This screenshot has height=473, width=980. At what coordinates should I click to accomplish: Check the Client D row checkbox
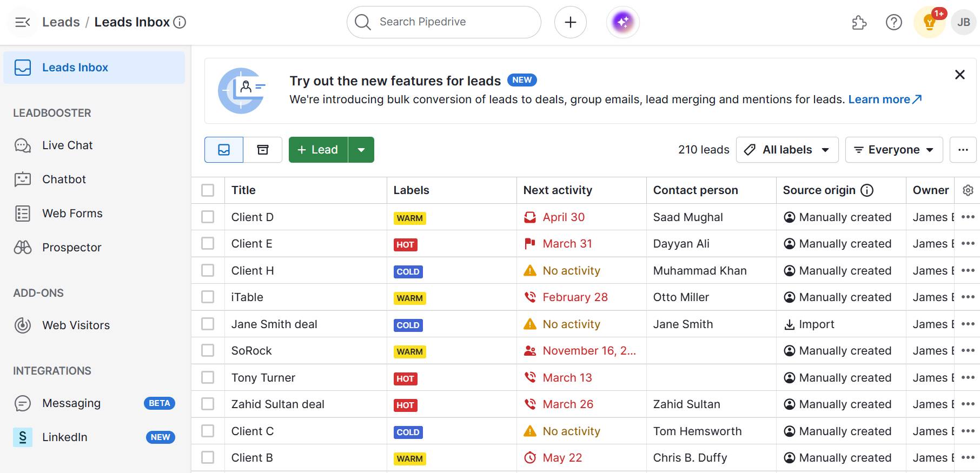tap(208, 217)
